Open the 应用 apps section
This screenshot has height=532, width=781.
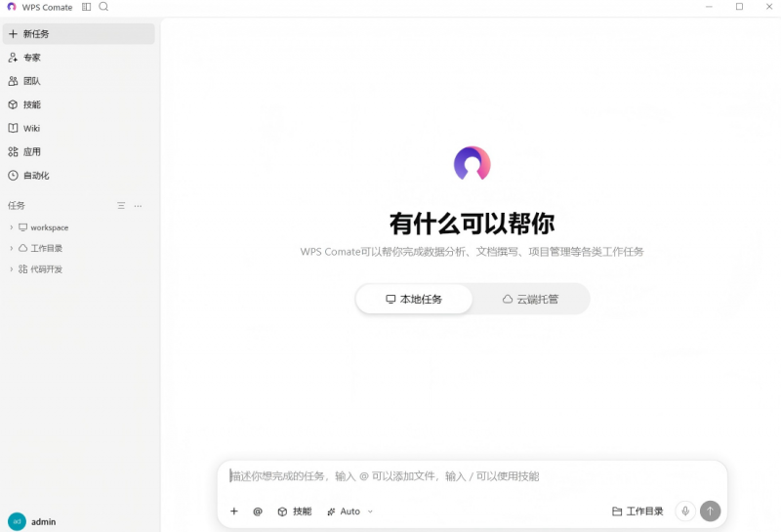79,152
